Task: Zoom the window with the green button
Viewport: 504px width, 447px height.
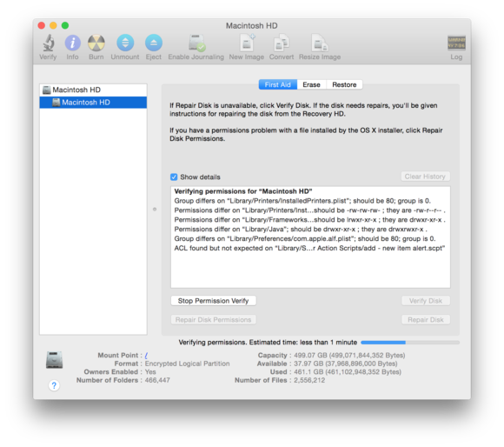Action: [x=65, y=25]
